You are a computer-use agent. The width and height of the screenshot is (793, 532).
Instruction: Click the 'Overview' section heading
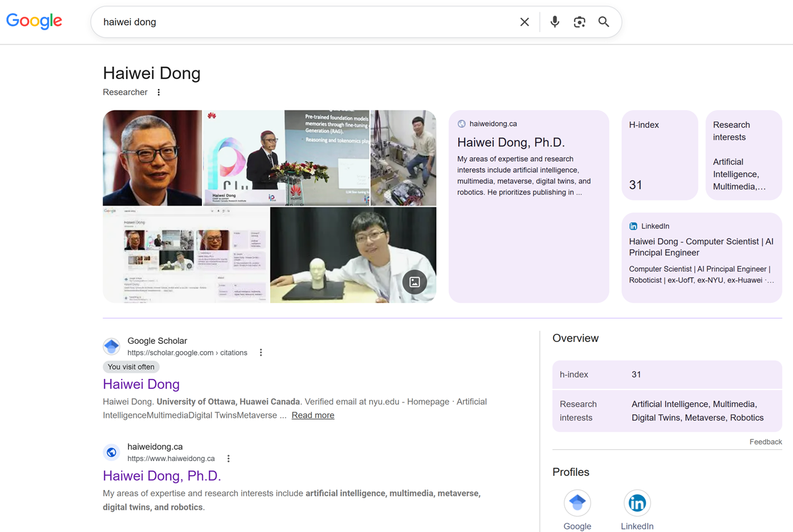coord(576,338)
